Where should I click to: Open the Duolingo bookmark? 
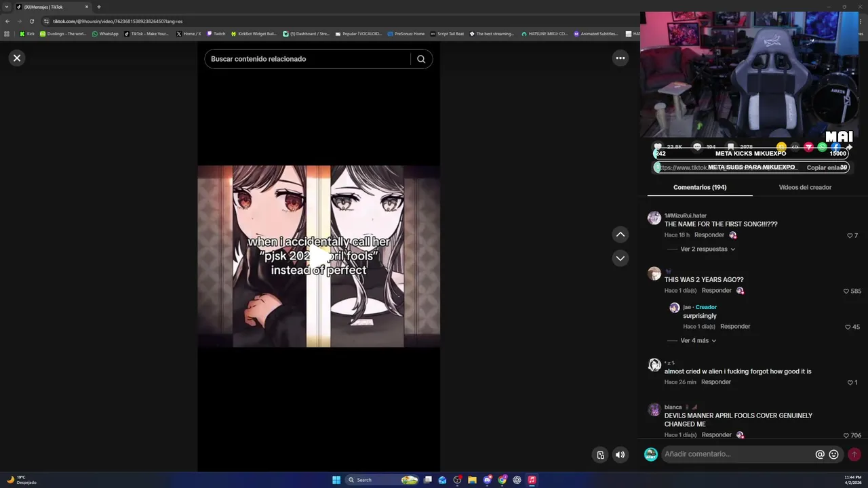point(63,34)
